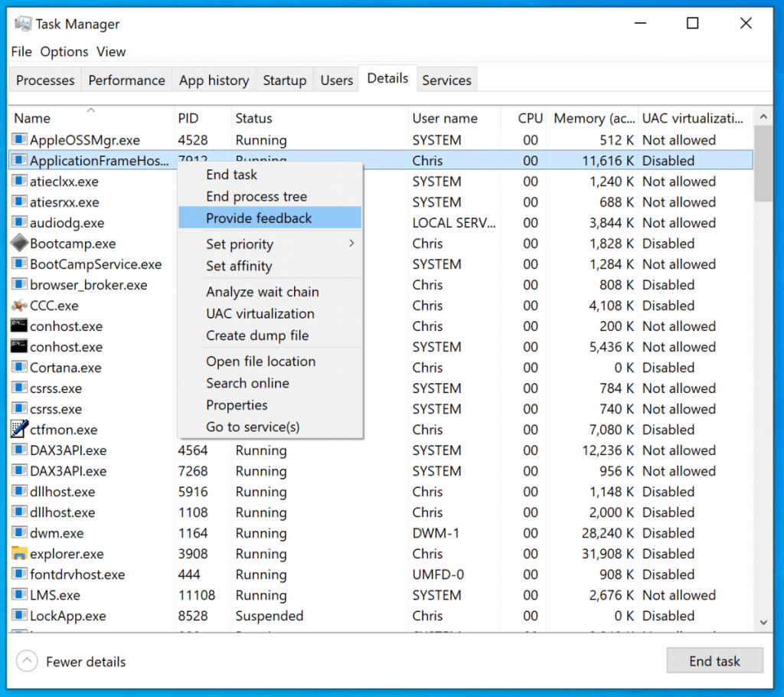Choose Search online menu item

[269, 383]
